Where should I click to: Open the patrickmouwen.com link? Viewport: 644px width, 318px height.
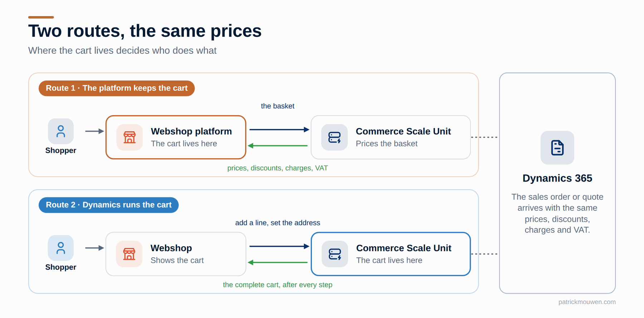[x=587, y=302]
